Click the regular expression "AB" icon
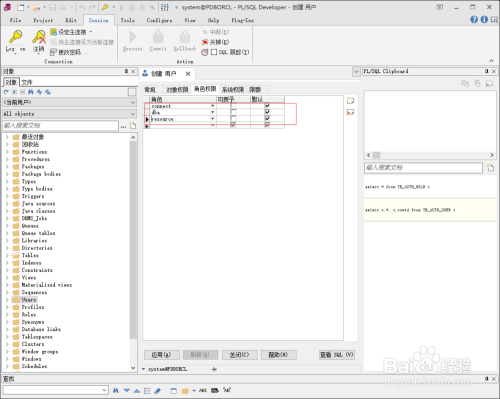Screen dimensions: 500x399 [227, 390]
